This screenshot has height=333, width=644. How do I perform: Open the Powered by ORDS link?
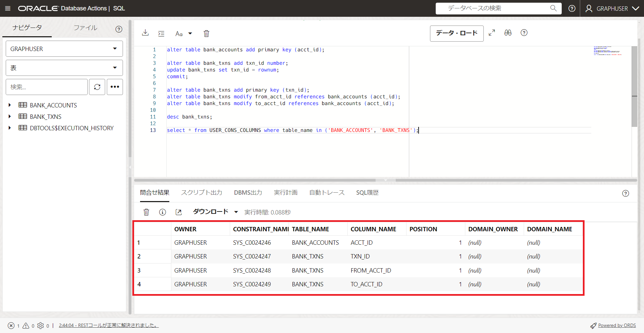(617, 325)
